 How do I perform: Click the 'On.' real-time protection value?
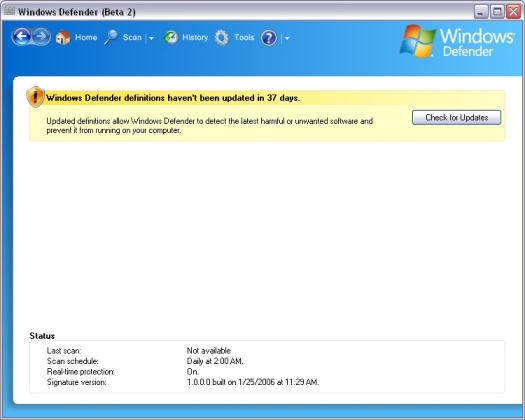[x=193, y=372]
